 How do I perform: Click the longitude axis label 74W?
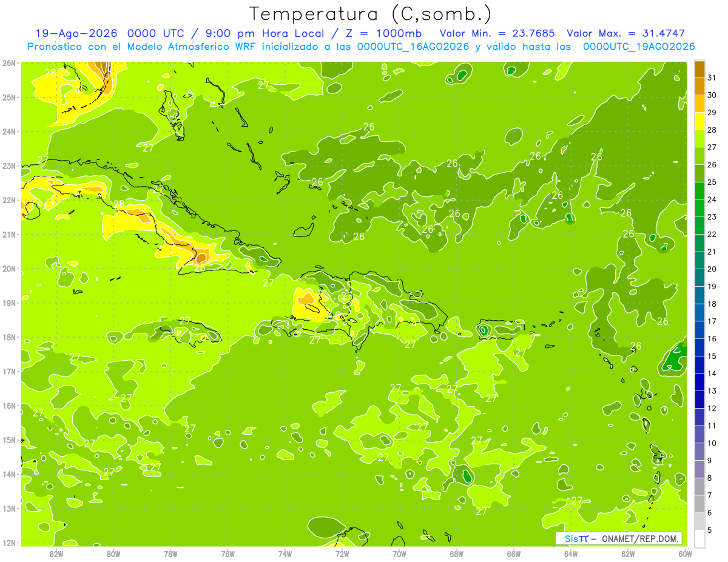click(x=285, y=554)
